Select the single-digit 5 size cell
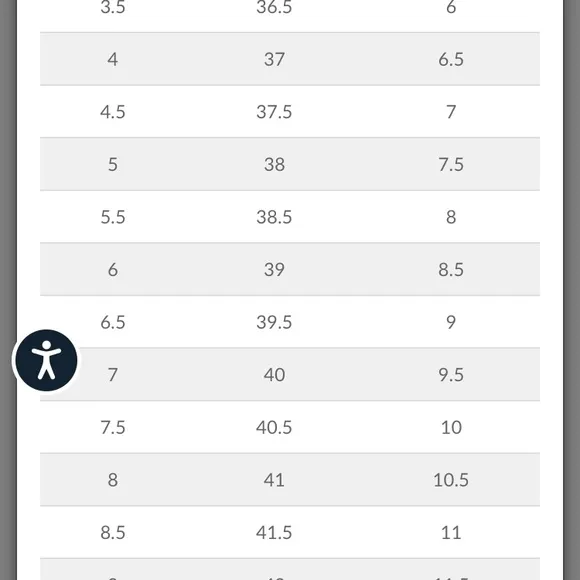This screenshot has height=580, width=580. tap(113, 164)
